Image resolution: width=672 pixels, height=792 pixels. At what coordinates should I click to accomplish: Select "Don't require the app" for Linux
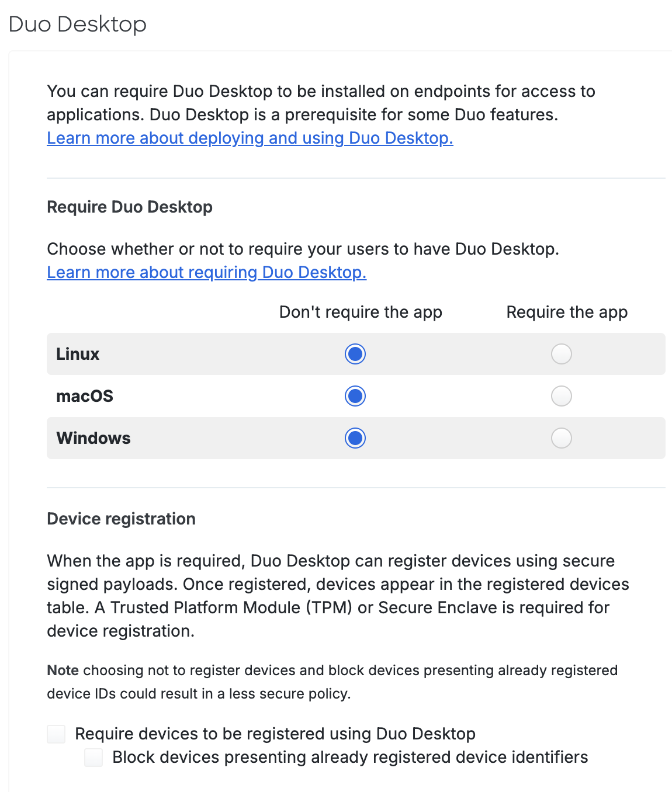point(355,354)
